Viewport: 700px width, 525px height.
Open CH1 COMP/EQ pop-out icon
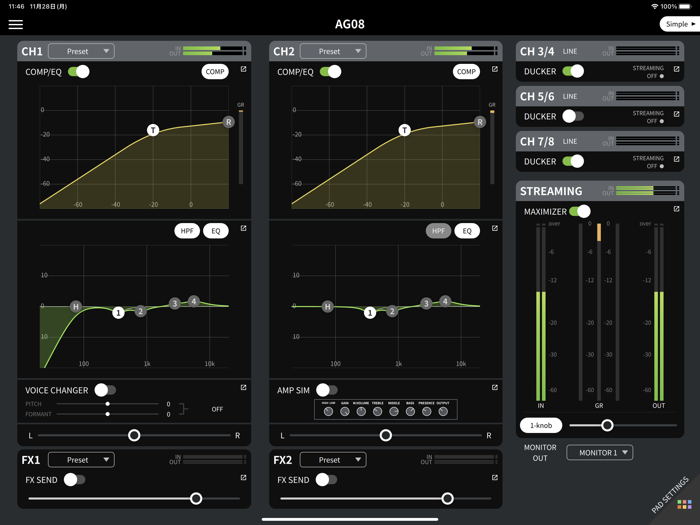point(243,69)
